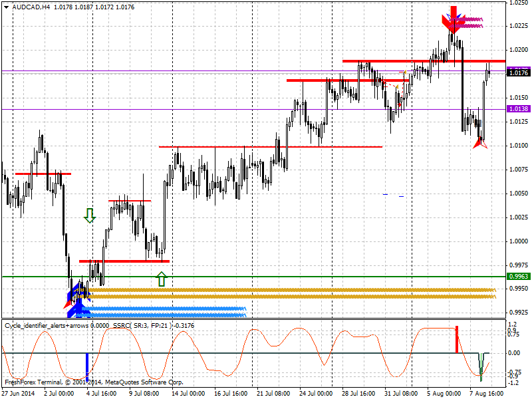This screenshot has height=399, width=532.
Task: Select the top red resistance line near 1.0190
Action: pyautogui.click(x=424, y=61)
